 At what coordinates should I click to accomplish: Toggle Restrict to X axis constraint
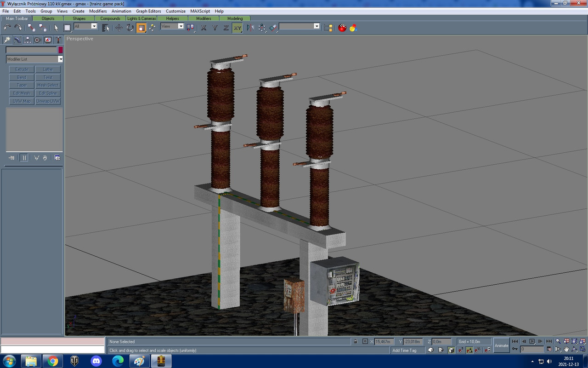click(x=204, y=28)
